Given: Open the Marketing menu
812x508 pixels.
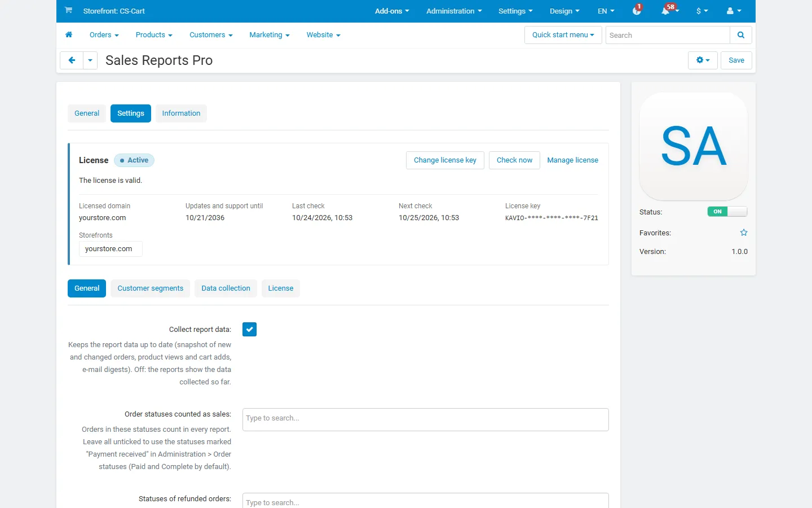Looking at the screenshot, I should [x=270, y=35].
